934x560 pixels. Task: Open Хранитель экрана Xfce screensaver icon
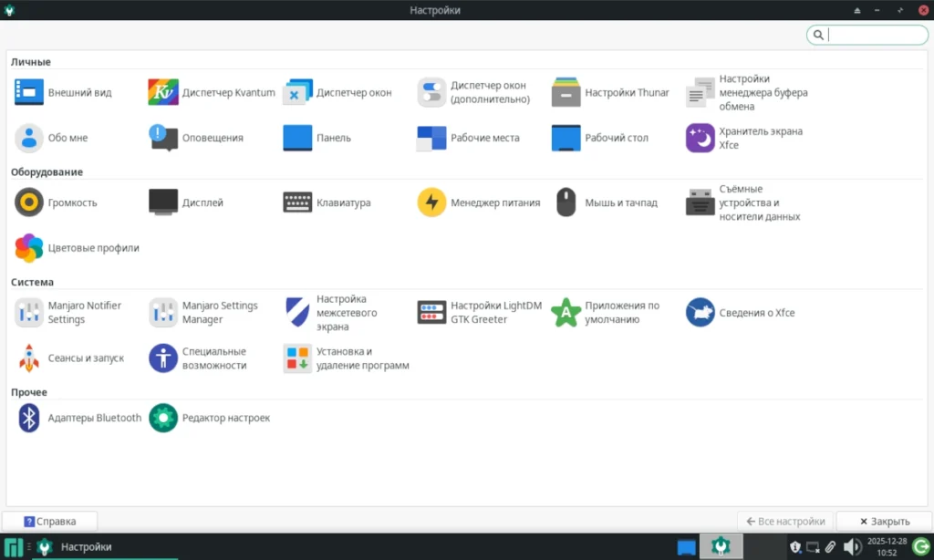[x=700, y=138]
